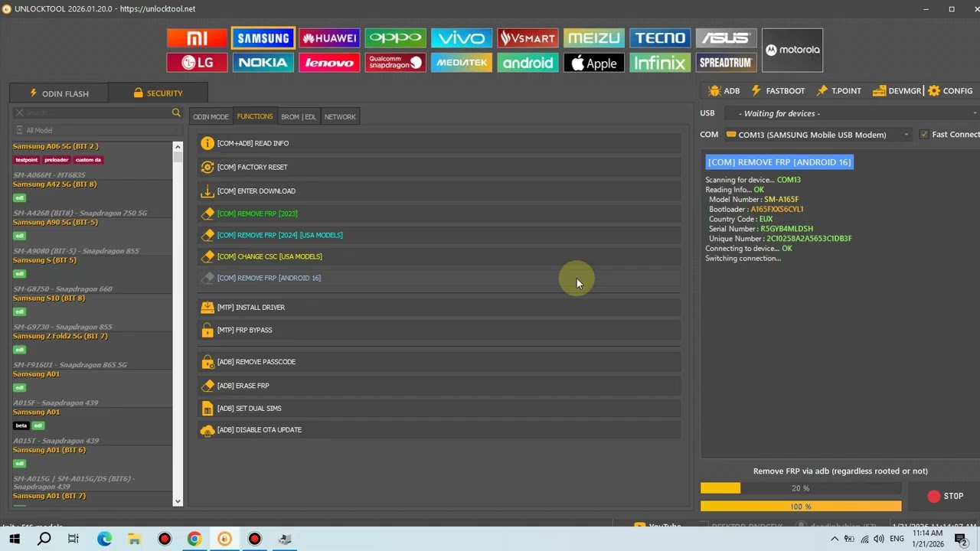Run [COM] FACTORY RESET
The width and height of the screenshot is (980, 551).
[x=439, y=167]
